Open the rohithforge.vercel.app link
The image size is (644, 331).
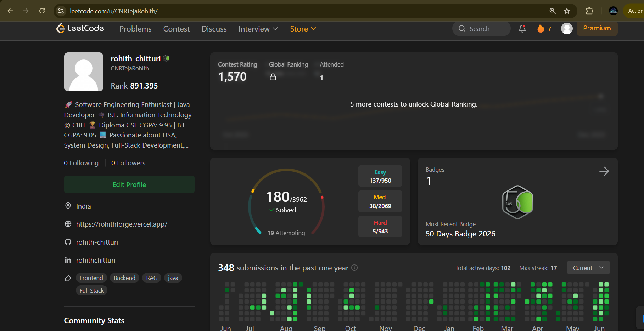122,224
